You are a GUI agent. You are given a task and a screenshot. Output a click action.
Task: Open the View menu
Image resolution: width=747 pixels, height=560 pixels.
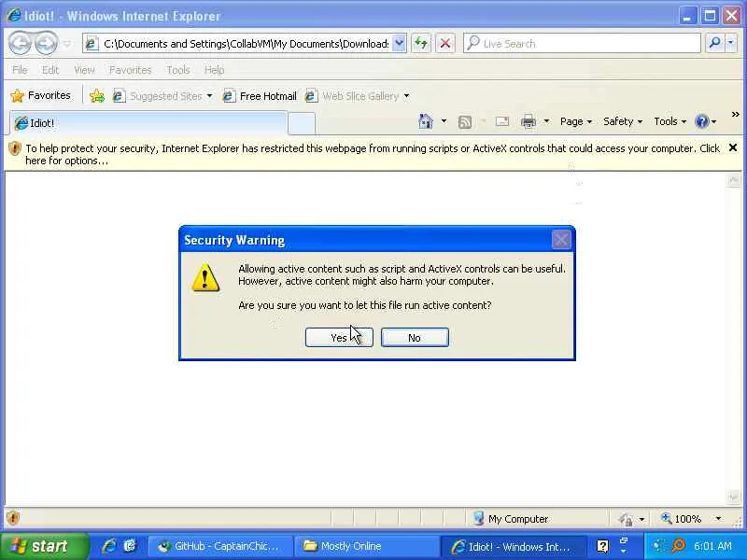[84, 70]
